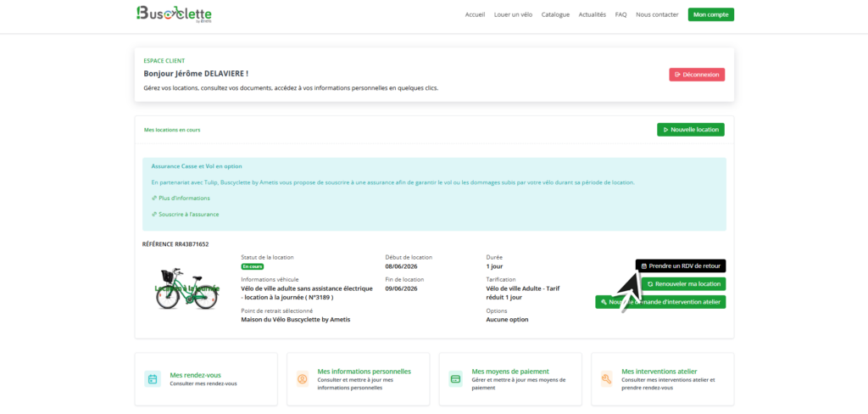Open Mes moyens de paiement link

point(510,372)
